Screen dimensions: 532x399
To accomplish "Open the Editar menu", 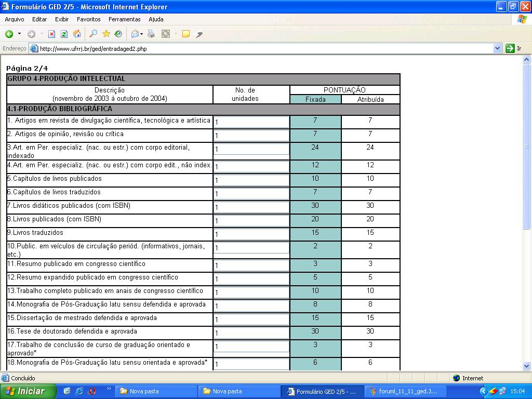I will click(x=39, y=19).
